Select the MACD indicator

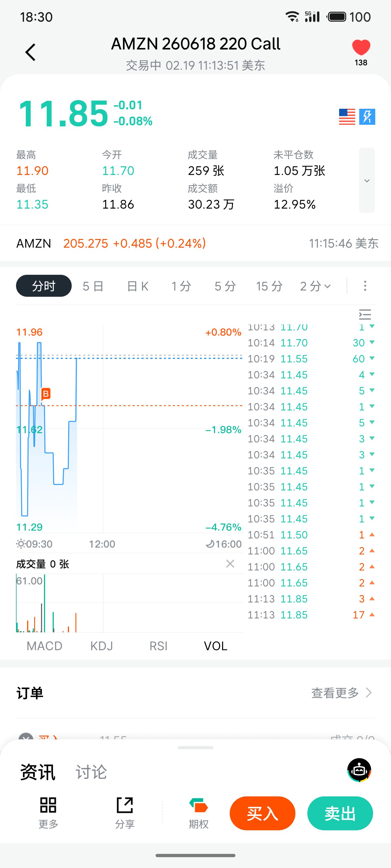(44, 646)
